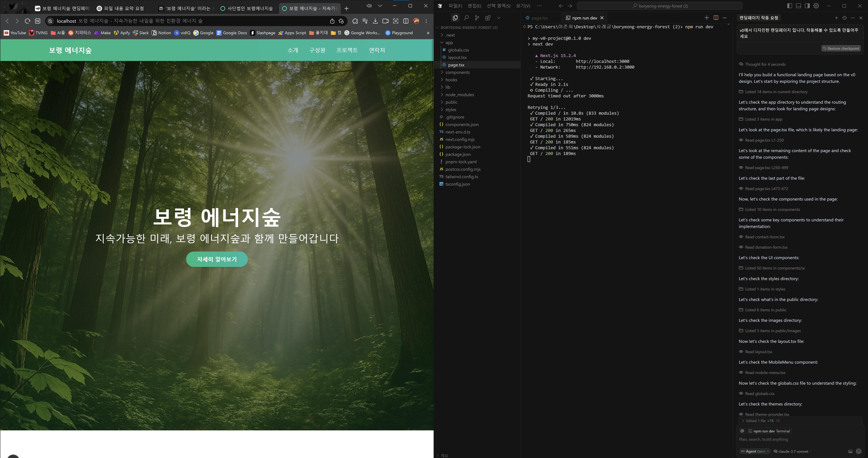The image size is (868, 458).
Task: Click boryeong-energy-forest command search box
Action: point(659,6)
